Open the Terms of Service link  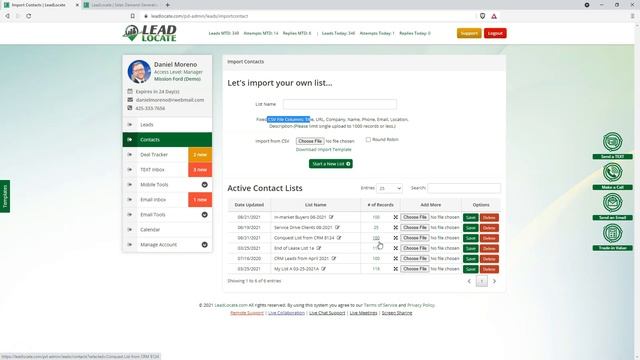point(380,305)
